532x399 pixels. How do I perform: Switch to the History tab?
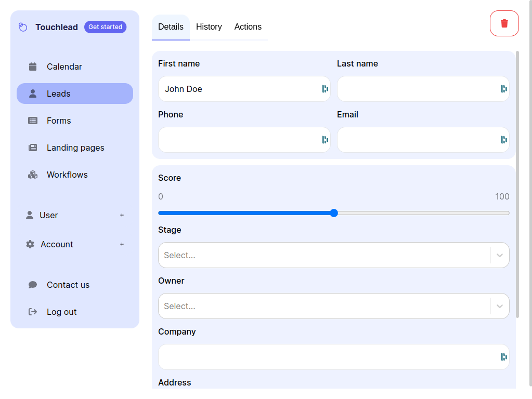(x=209, y=27)
